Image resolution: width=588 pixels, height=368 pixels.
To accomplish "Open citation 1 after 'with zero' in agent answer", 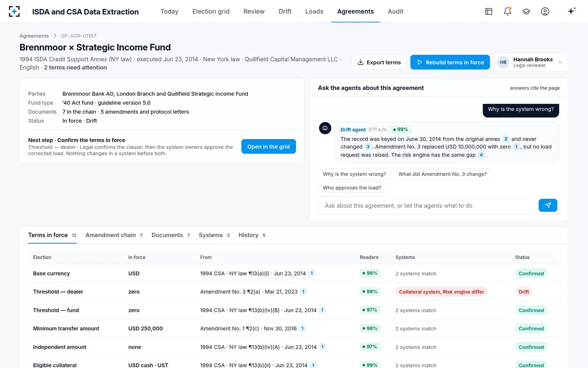I will (x=516, y=147).
